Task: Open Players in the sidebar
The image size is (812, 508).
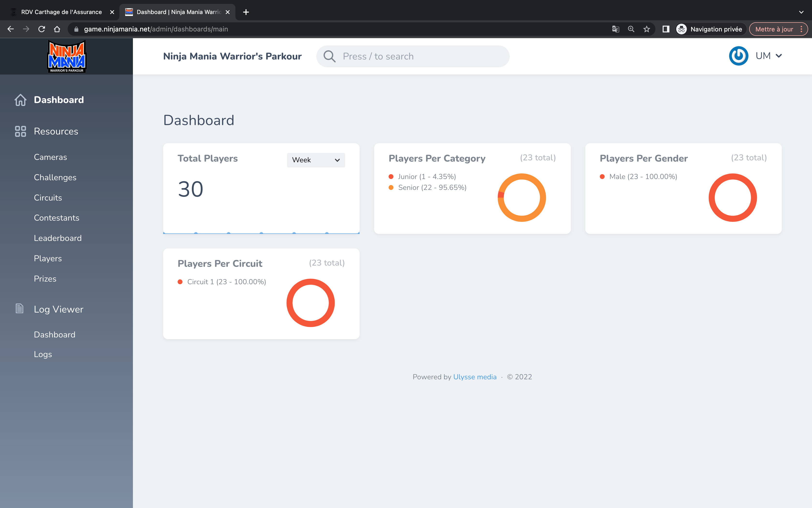Action: coord(48,258)
